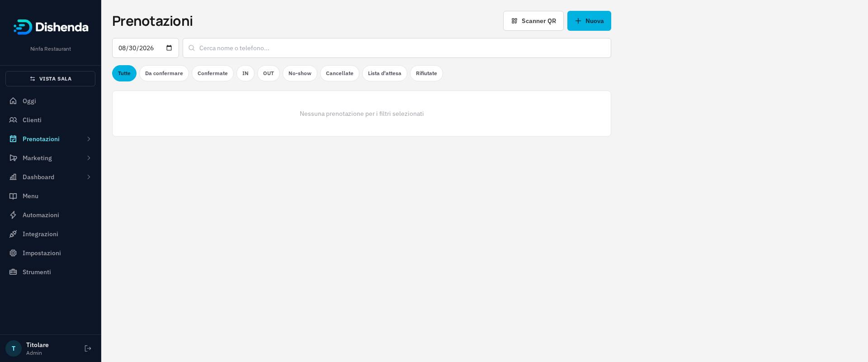Click 'Nessuna prenotazione per i filtri selezionati' message
Image resolution: width=868 pixels, height=362 pixels.
362,114
